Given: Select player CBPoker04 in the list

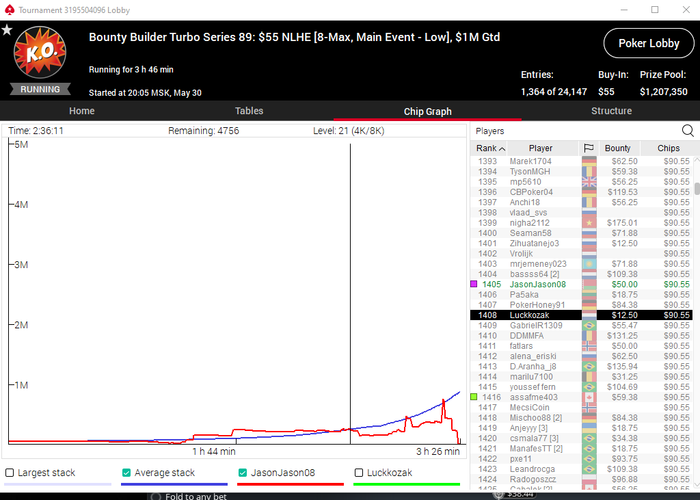Looking at the screenshot, I should [581, 192].
